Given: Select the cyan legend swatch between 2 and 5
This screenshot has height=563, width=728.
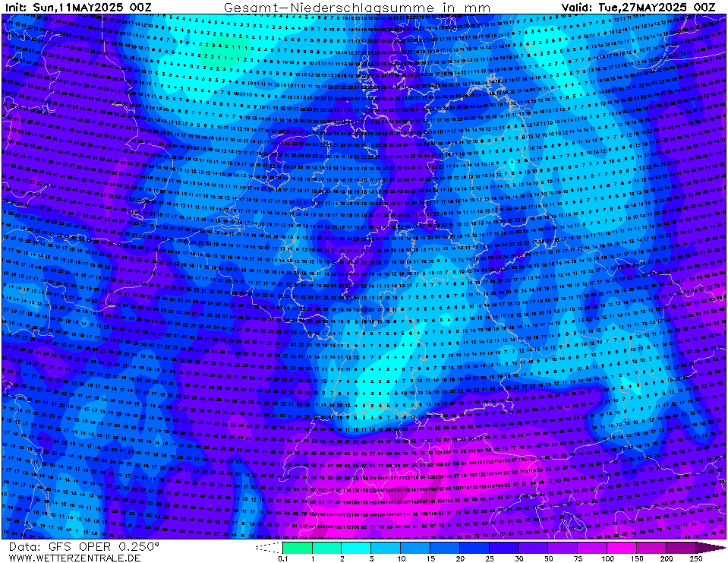Looking at the screenshot, I should [356, 548].
